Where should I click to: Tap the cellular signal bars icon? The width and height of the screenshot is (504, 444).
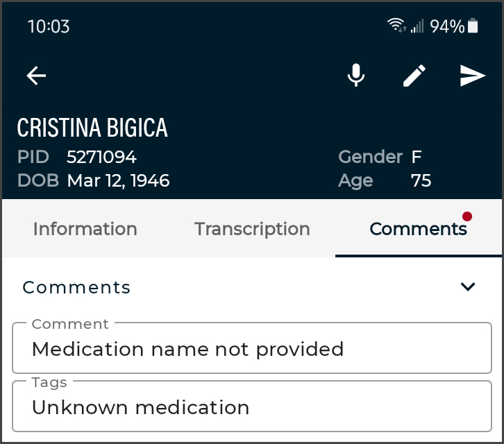pos(417,26)
